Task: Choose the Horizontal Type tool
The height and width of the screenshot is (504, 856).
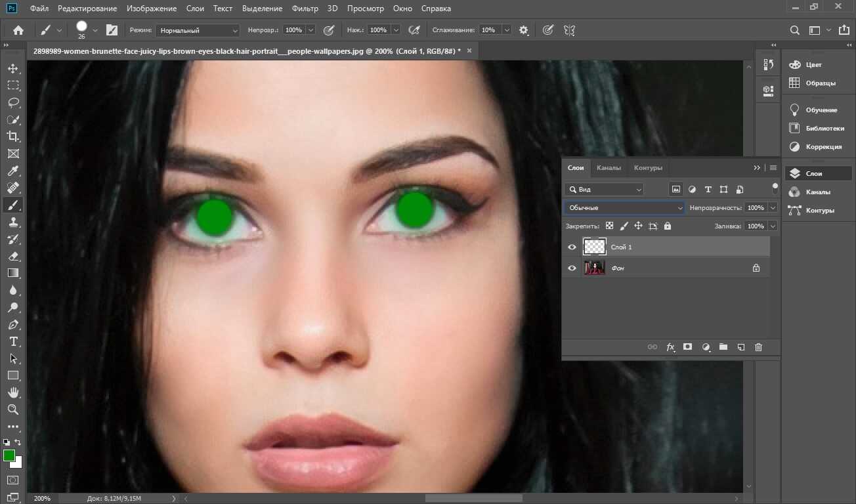Action: click(13, 341)
